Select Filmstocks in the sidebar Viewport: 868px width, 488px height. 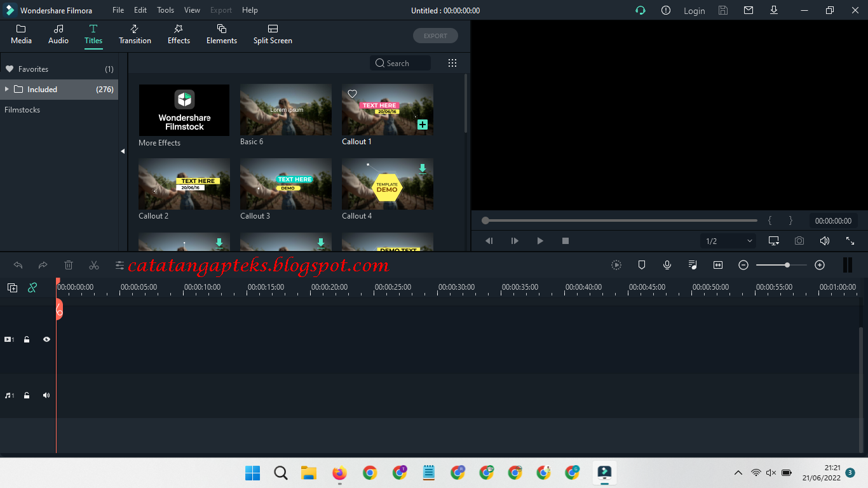click(x=22, y=110)
